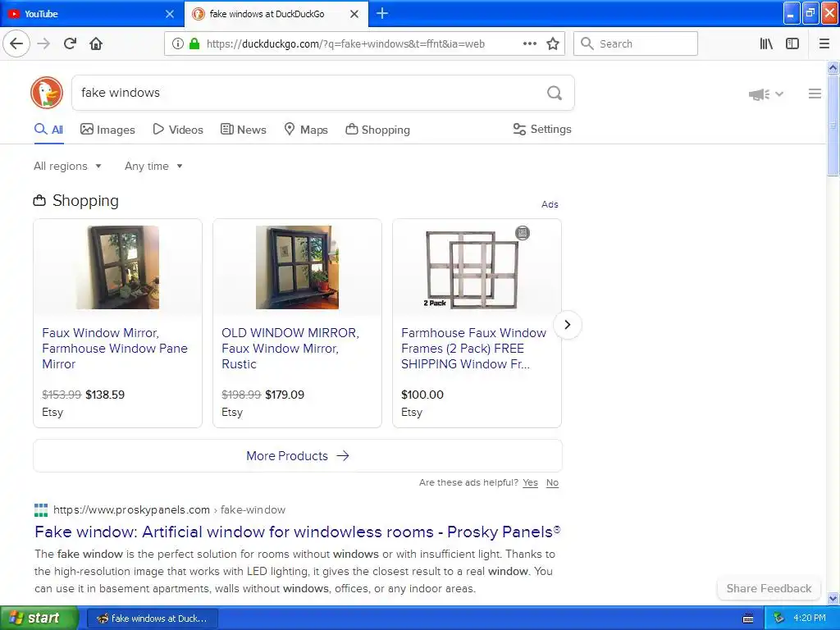Image resolution: width=840 pixels, height=630 pixels.
Task: Click the Share Feedback button
Action: tap(769, 588)
